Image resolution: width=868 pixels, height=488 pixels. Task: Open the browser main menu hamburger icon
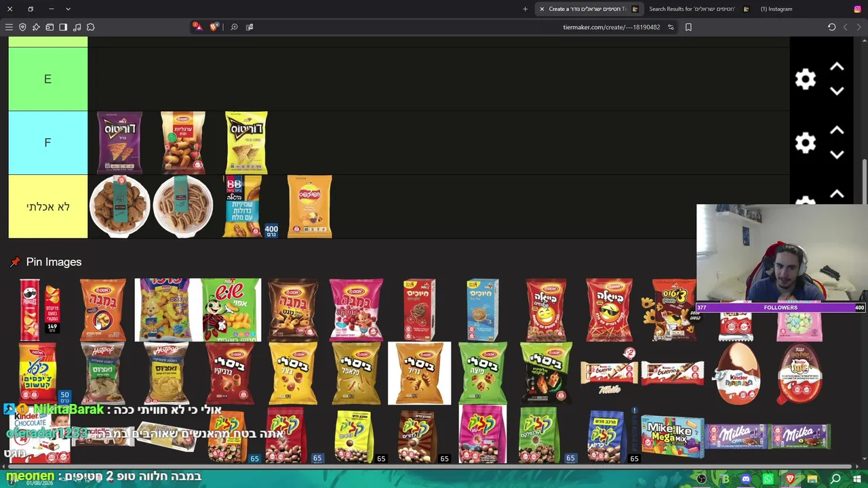pyautogui.click(x=9, y=27)
